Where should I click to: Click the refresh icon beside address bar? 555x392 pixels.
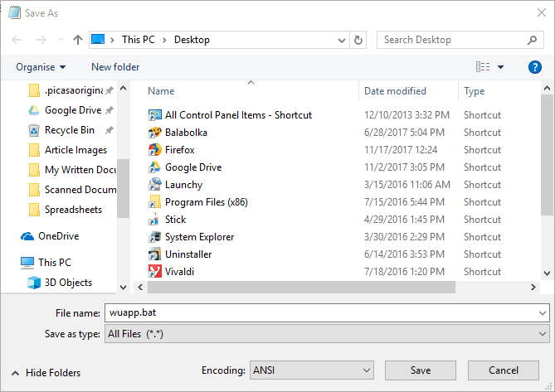[358, 40]
